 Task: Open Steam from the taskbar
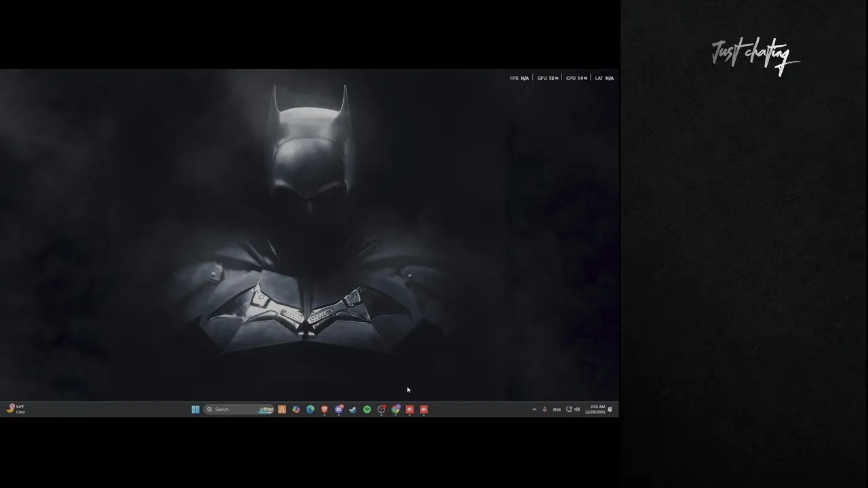click(x=353, y=409)
